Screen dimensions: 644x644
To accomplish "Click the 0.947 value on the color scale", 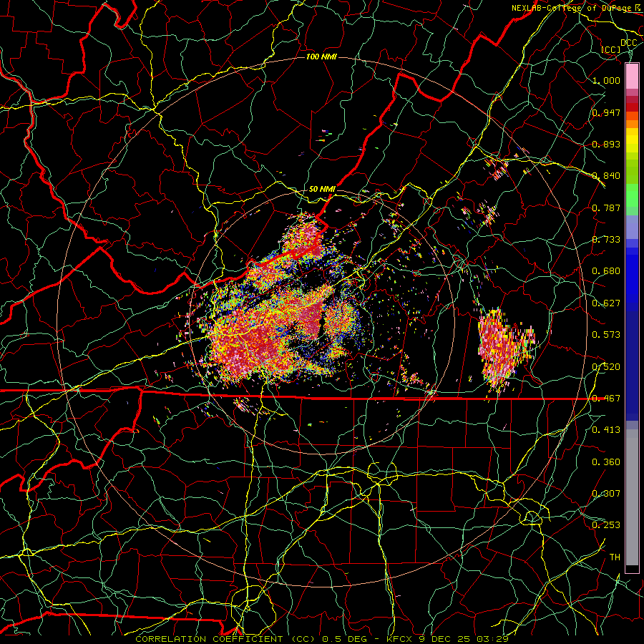I will [x=606, y=112].
